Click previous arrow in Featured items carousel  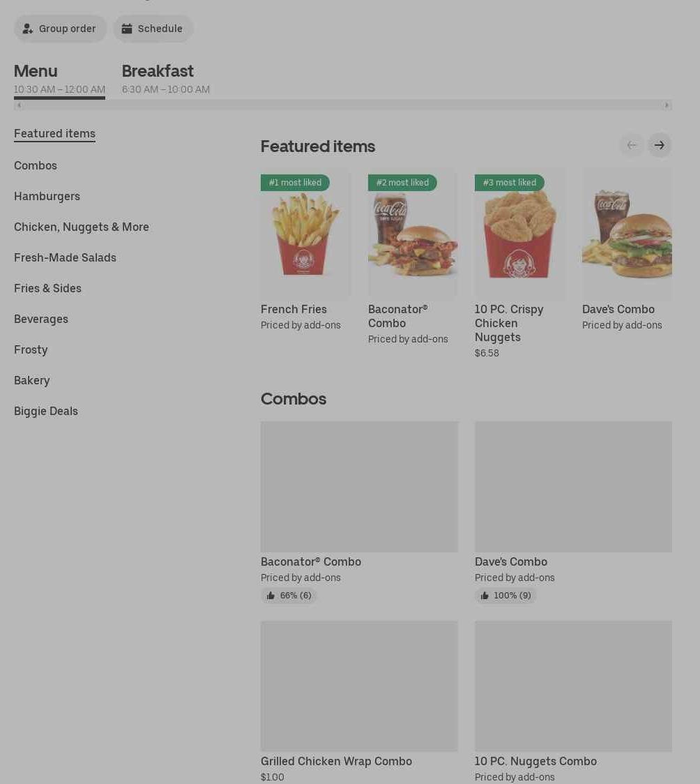click(632, 145)
